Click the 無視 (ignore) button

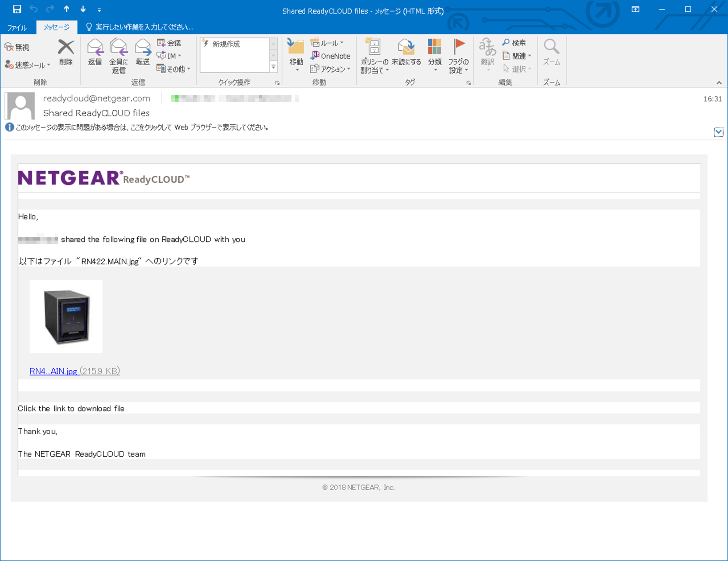point(17,47)
